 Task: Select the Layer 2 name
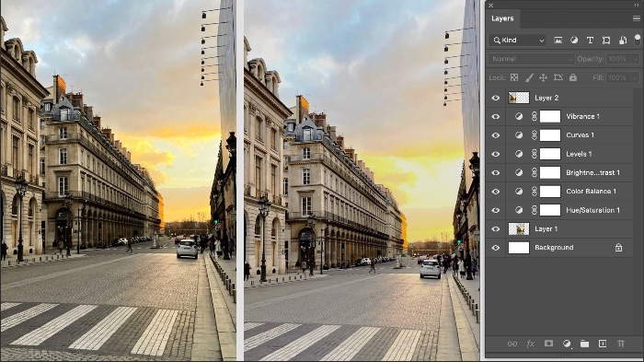pos(546,98)
